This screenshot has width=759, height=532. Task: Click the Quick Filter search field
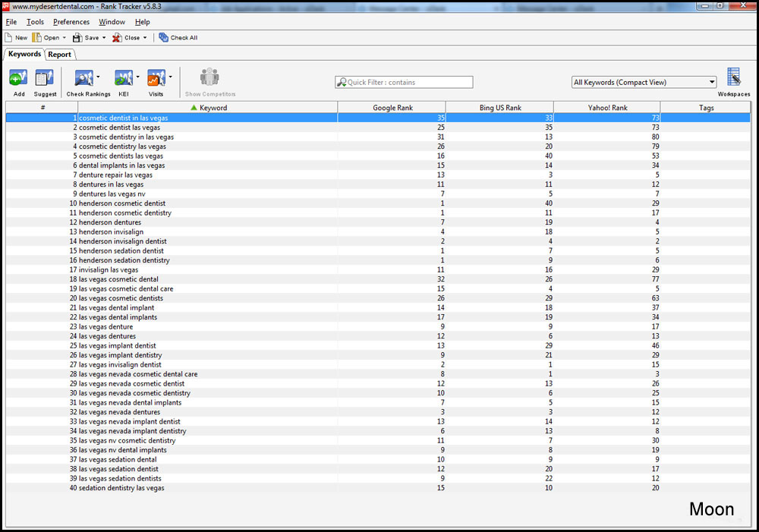point(404,81)
